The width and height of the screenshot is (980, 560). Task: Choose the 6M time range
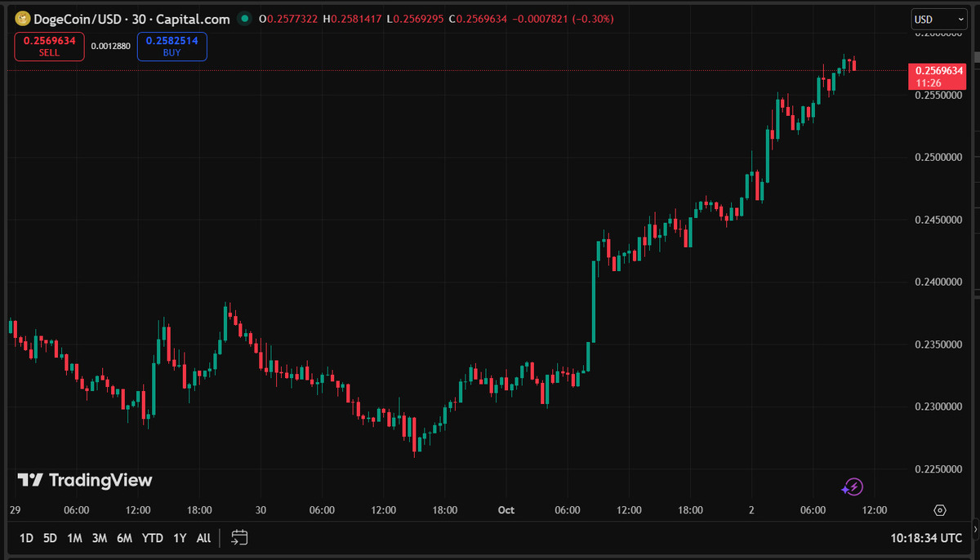124,538
